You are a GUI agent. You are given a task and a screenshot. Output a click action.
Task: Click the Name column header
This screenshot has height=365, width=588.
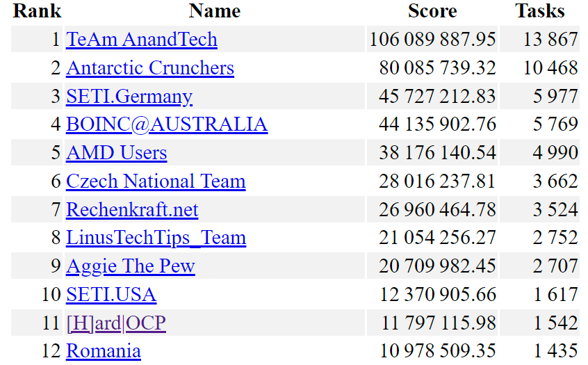coord(214,11)
